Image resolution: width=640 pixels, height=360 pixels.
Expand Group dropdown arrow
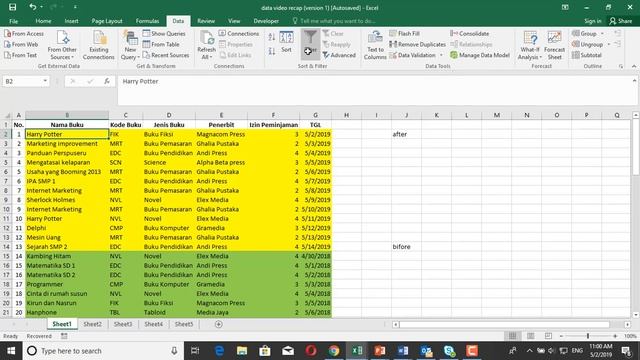click(602, 33)
